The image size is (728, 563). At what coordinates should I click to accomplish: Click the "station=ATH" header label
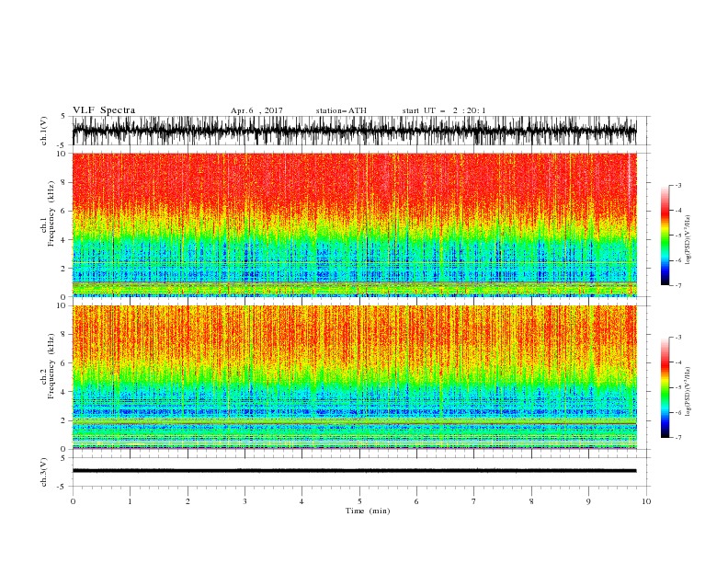click(341, 110)
